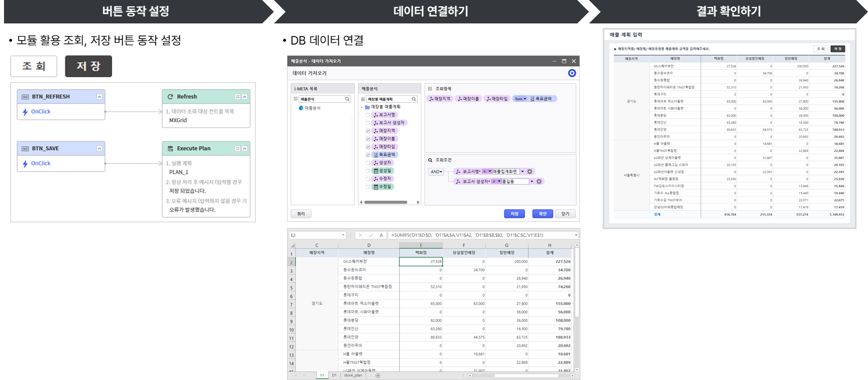Click the 쿼리 button in dialog
868x380 pixels.
pos(301,214)
